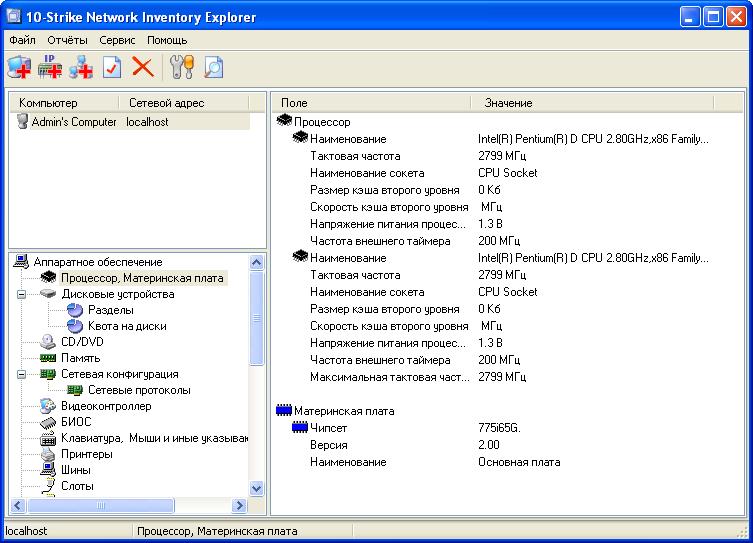Sort by the Компьютер column header
The image size is (753, 543).
click(64, 103)
